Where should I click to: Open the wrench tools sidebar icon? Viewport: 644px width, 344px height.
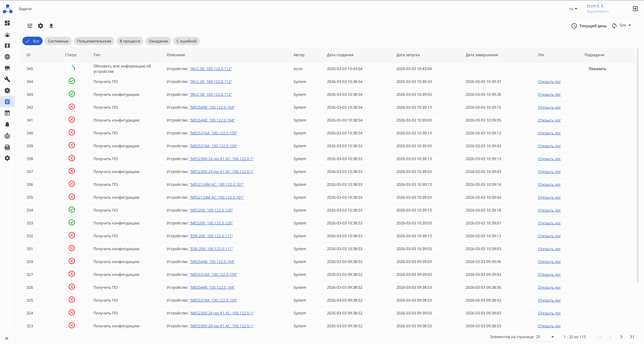tap(7, 79)
